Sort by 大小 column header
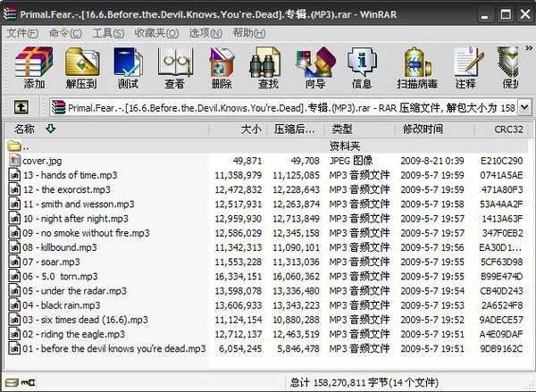 pyautogui.click(x=238, y=129)
